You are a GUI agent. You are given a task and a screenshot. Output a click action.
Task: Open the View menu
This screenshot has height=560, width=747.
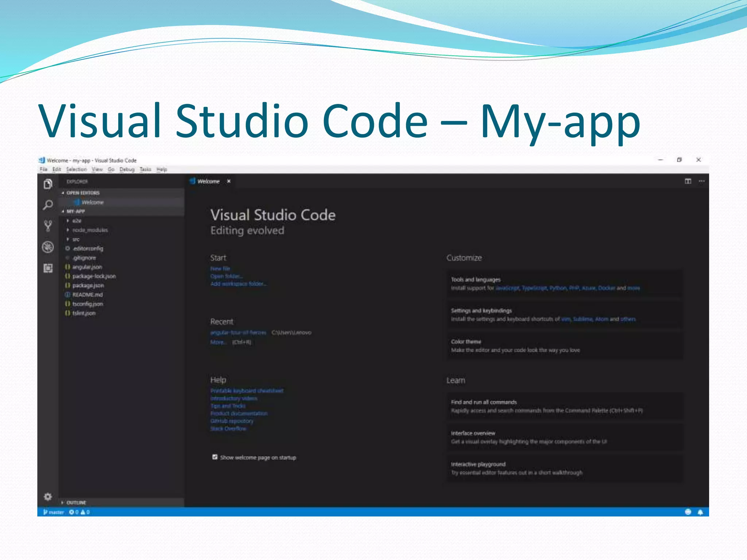coord(97,170)
